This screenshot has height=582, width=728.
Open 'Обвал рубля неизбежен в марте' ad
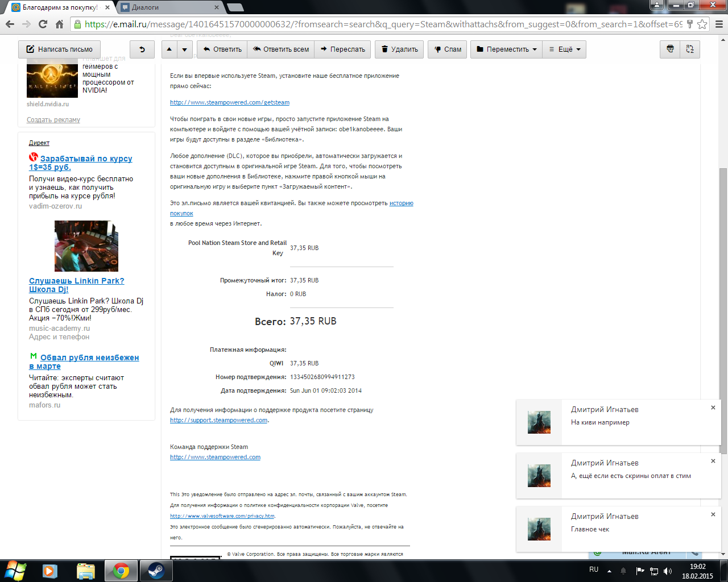point(84,361)
